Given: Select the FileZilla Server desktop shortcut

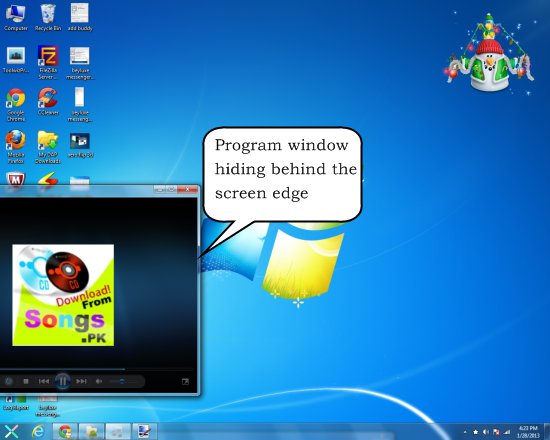Looking at the screenshot, I should (48, 62).
